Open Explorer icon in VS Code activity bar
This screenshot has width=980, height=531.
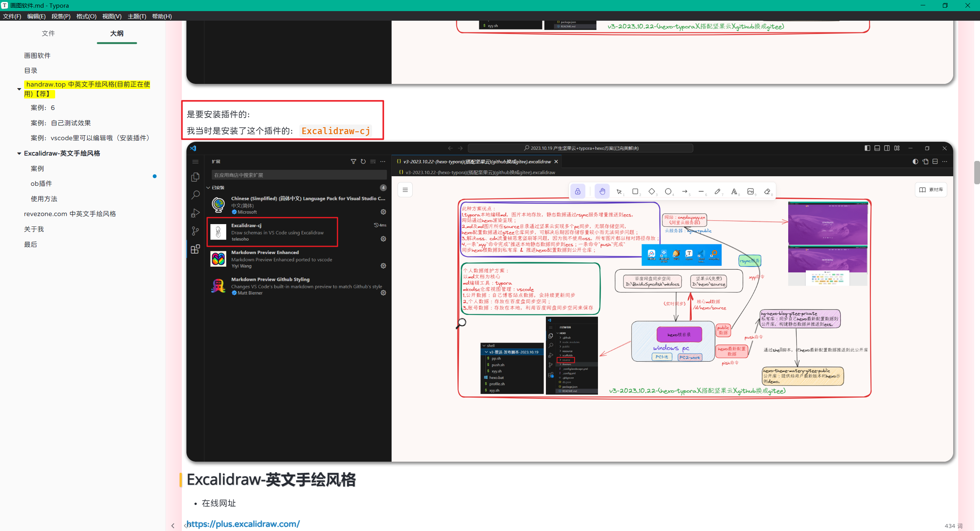tap(195, 177)
